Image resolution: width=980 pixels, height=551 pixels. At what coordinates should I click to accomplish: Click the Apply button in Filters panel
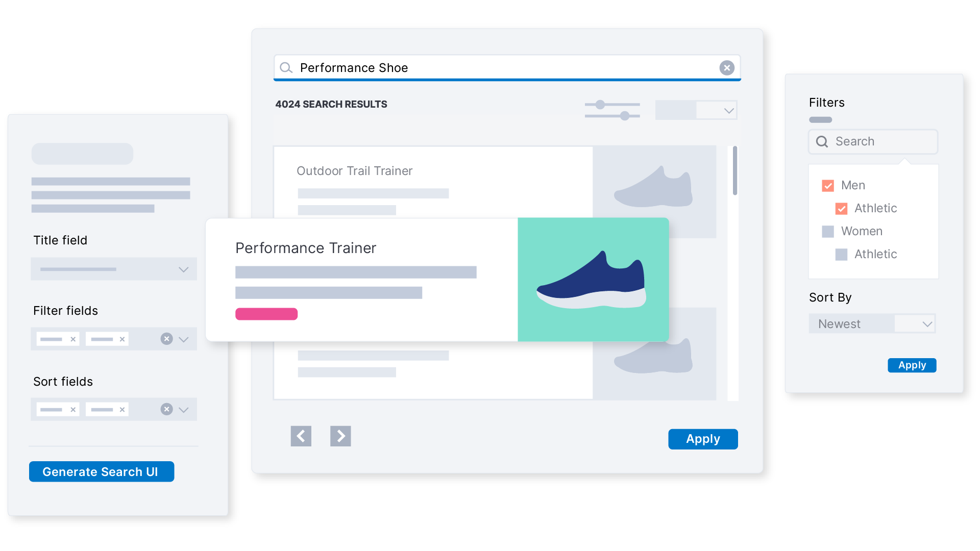911,365
